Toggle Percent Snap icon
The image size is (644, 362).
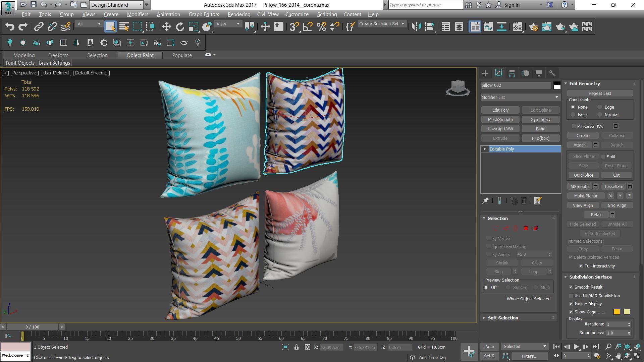pos(321,27)
